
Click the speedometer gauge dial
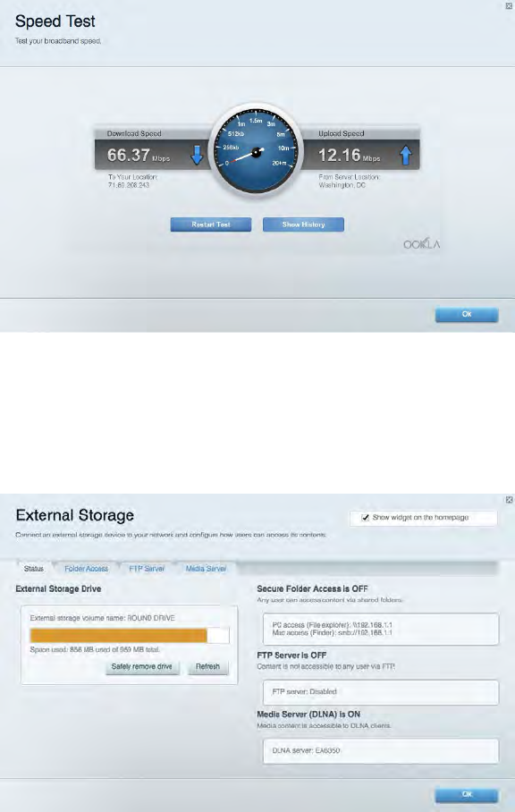tap(257, 150)
